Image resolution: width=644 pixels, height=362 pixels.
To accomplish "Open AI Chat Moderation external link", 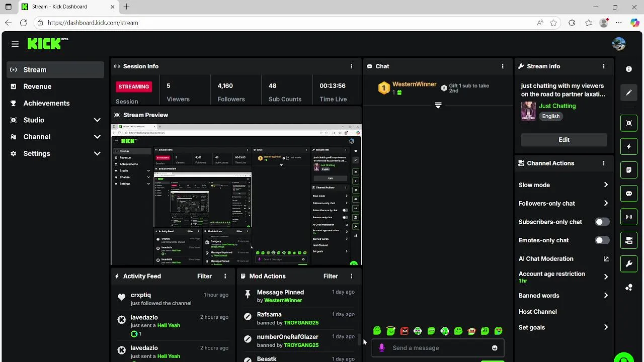I will 606,259.
